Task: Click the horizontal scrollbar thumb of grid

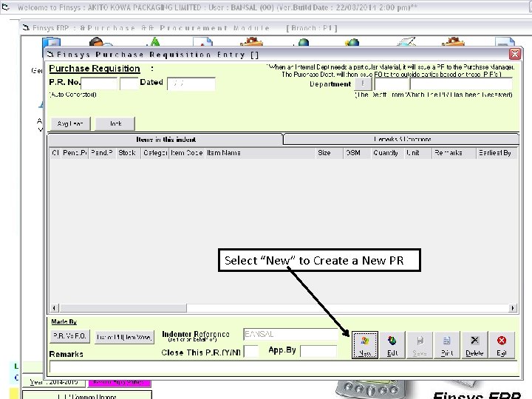Action: pos(123,307)
